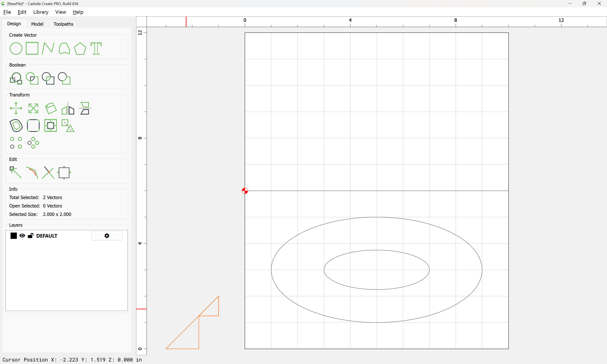
Task: Switch to the Toolpaths tab
Action: [x=63, y=24]
